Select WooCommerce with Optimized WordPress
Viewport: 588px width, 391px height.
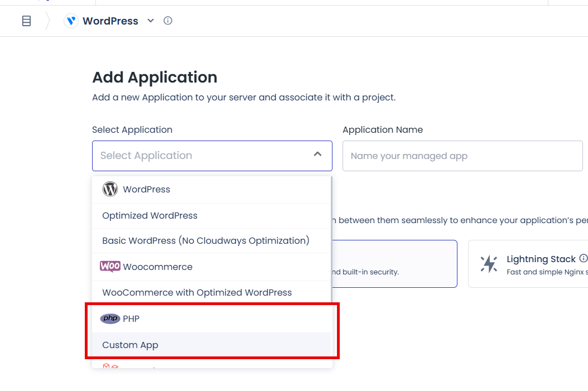pos(211,293)
